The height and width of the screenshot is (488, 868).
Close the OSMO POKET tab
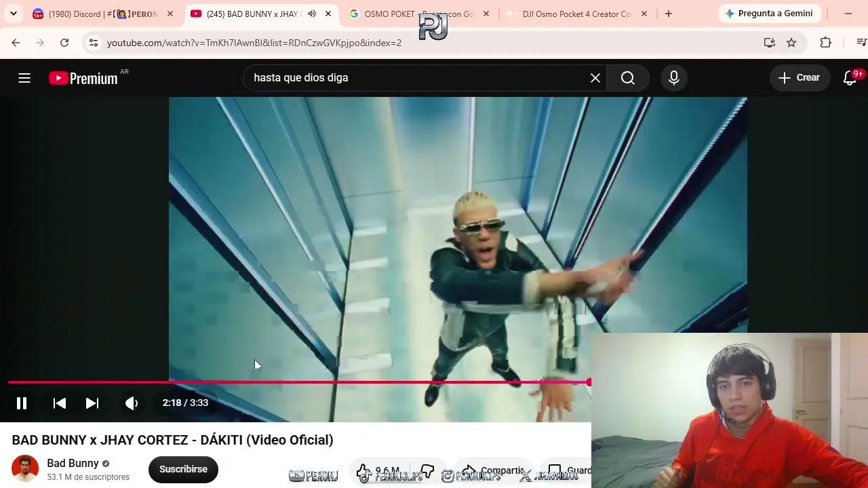[486, 14]
